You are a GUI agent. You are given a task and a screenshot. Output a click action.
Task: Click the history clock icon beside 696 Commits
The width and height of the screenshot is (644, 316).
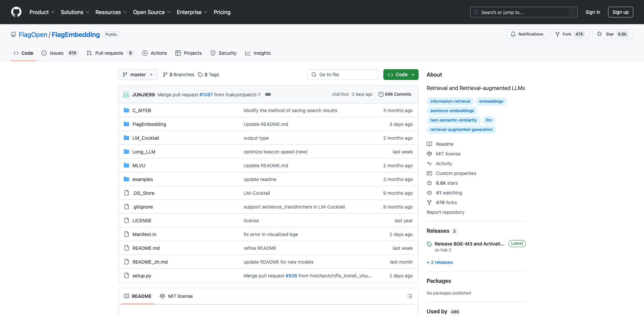(x=381, y=94)
